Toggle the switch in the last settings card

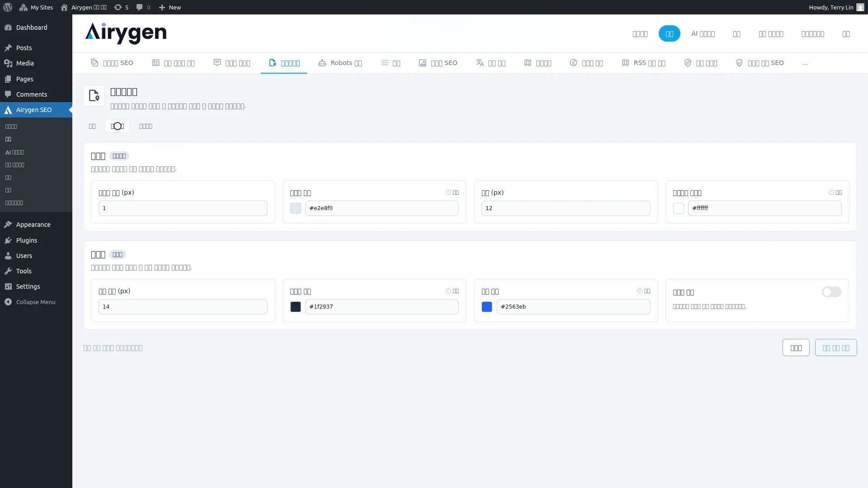[x=832, y=292]
